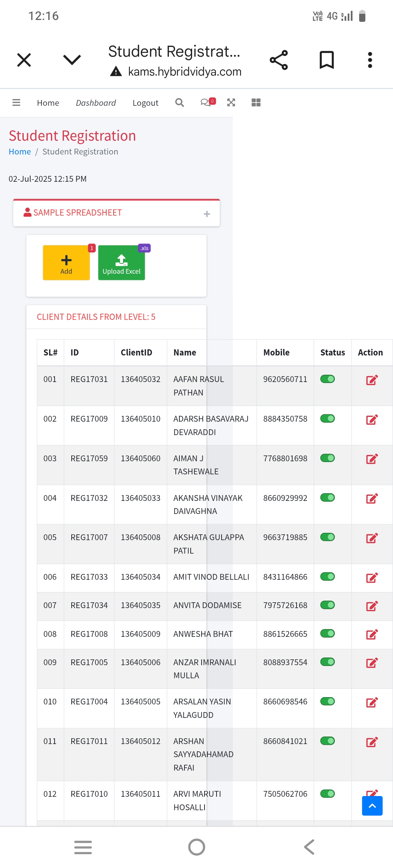393x868 pixels.
Task: Open the grid apps icon
Action: (256, 103)
